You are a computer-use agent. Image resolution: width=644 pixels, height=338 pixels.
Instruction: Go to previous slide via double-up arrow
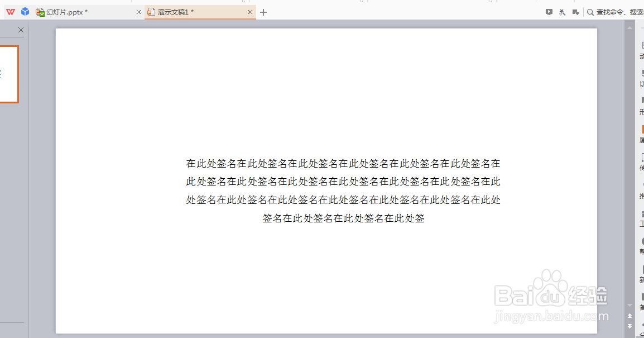point(629,316)
